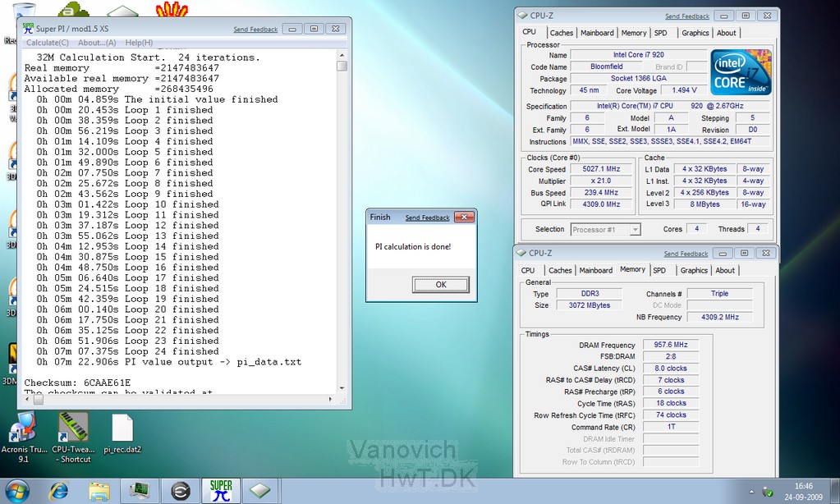Click the CAS# Latency value 8.0 clocks

[671, 369]
